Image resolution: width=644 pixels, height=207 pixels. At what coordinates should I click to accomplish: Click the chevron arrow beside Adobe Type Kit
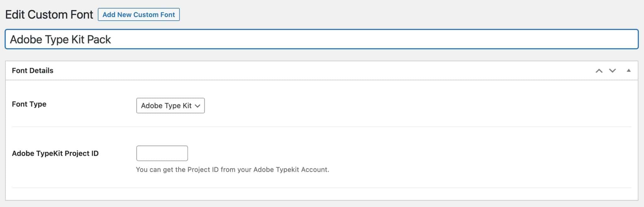[197, 106]
